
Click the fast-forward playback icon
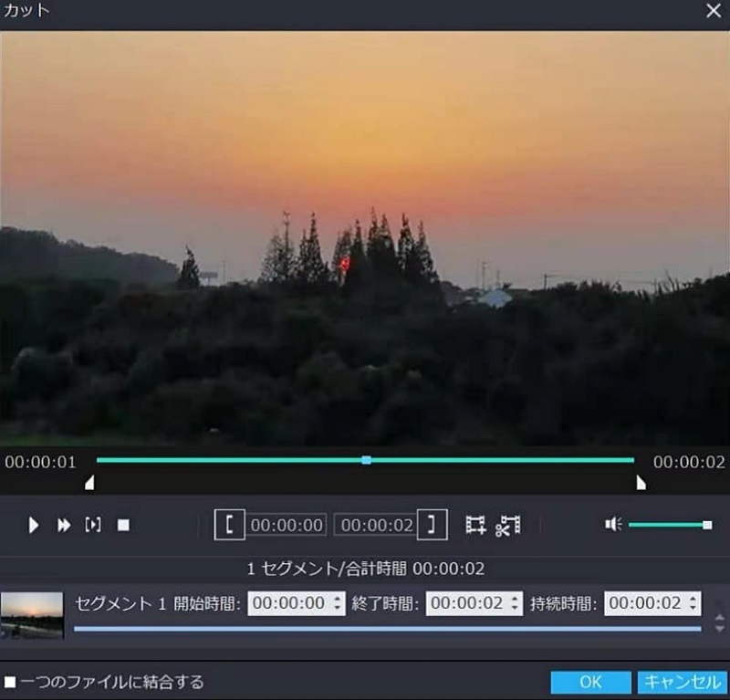pyautogui.click(x=63, y=525)
